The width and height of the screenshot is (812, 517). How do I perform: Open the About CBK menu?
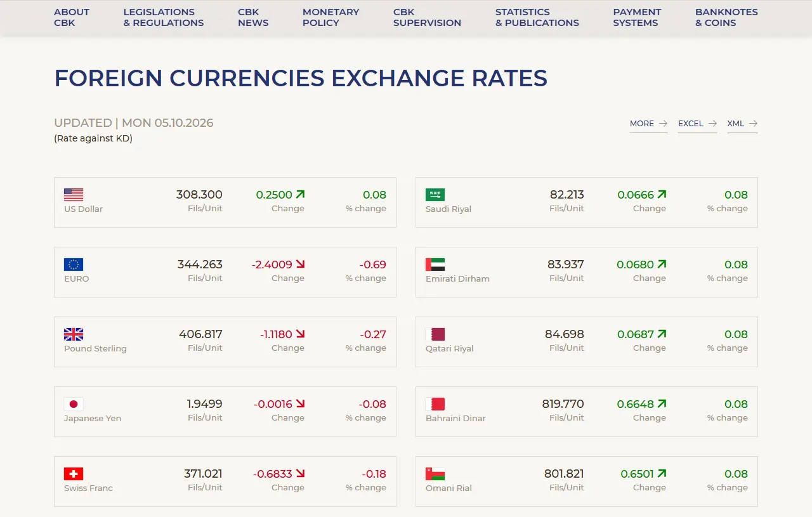click(72, 17)
